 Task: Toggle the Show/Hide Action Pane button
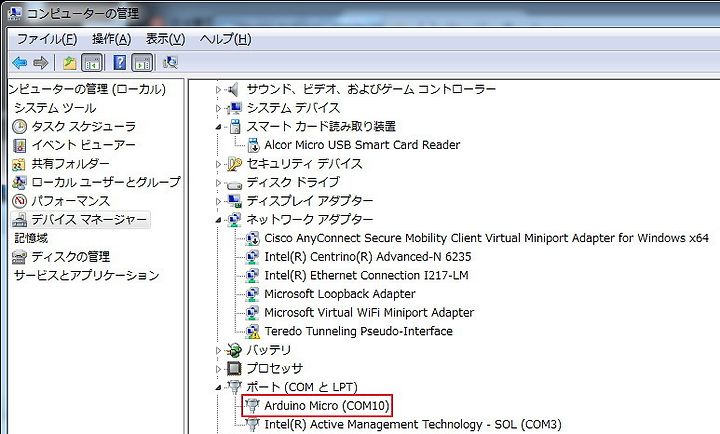(142, 62)
